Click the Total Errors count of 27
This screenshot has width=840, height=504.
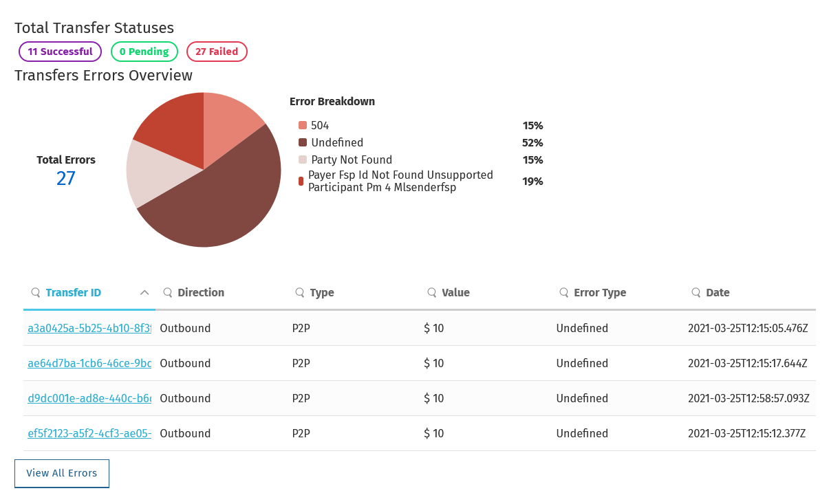(x=65, y=177)
